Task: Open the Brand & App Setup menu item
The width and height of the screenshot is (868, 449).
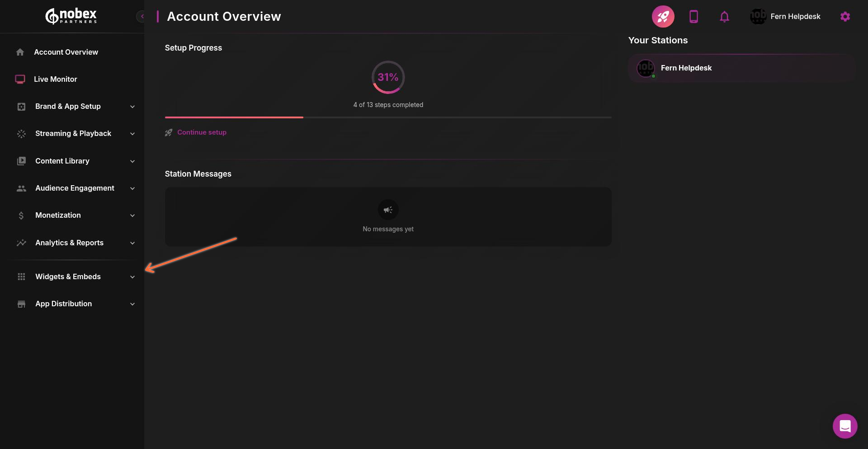Action: coord(67,107)
